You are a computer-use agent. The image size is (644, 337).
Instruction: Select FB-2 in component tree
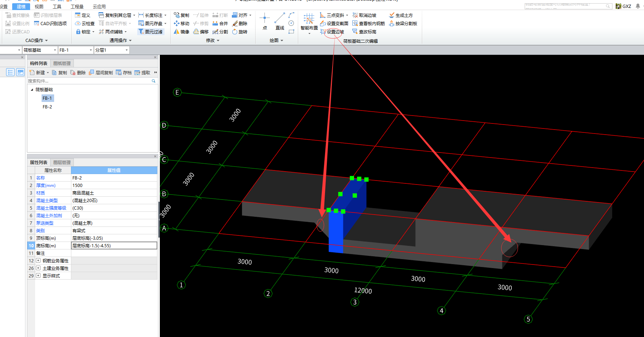(x=47, y=107)
